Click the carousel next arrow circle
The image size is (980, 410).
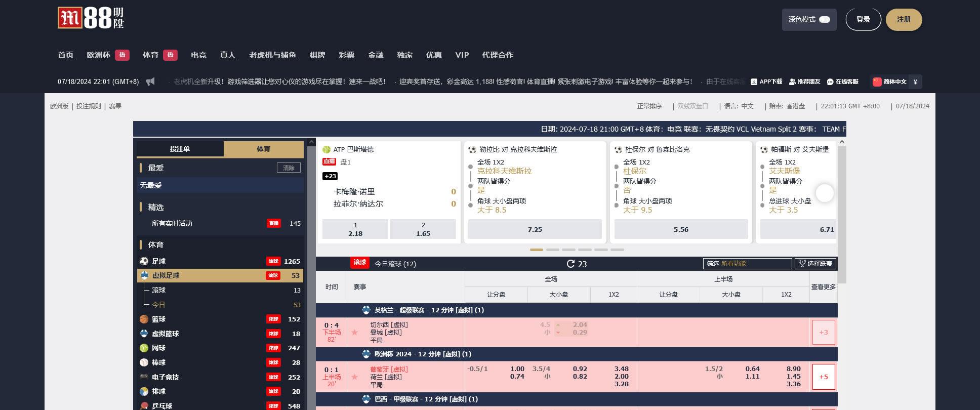[x=825, y=193]
